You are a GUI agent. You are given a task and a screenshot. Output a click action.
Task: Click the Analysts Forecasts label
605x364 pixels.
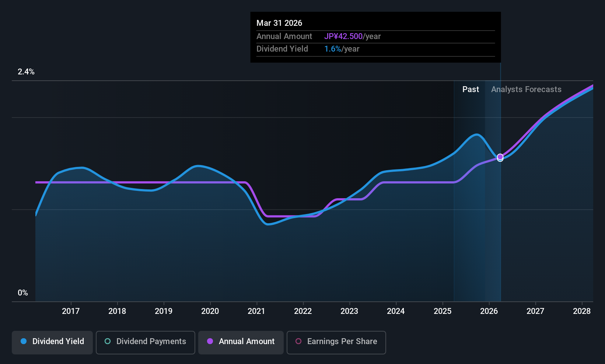[x=526, y=89]
